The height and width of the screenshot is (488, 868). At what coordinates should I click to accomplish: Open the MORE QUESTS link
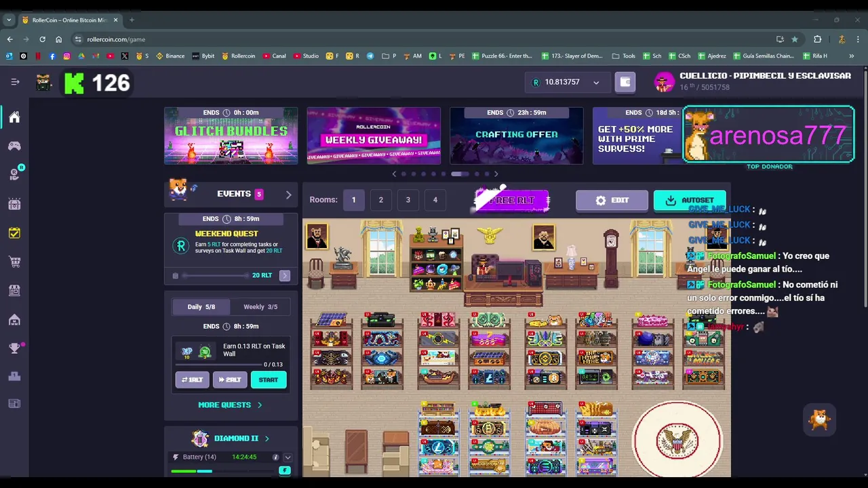tap(230, 405)
